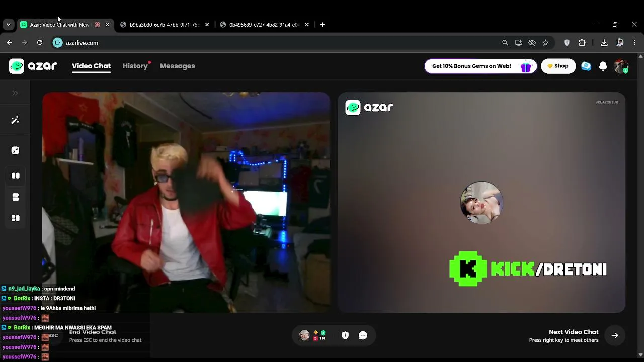Open the tab search dropdown
644x362 pixels.
tap(8, 25)
